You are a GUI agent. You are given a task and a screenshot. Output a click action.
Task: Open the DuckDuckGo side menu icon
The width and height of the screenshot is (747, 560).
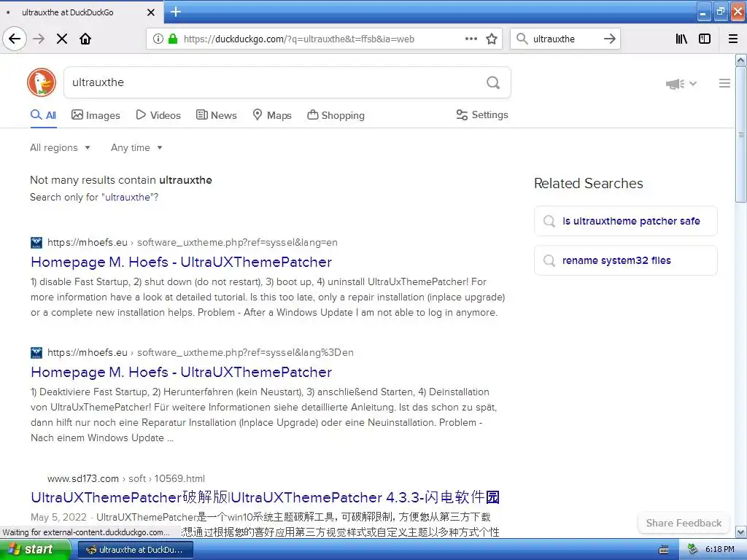(724, 83)
